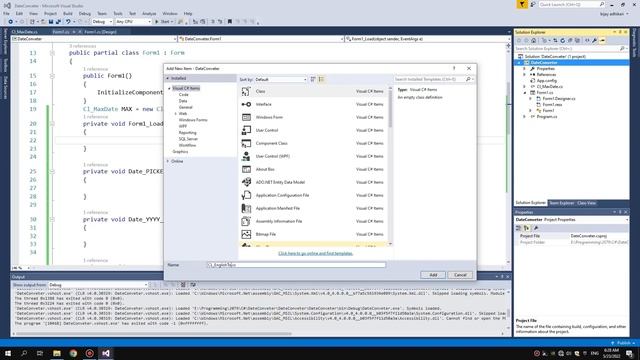Viewport: 640px width, 360px height.
Task: Select the Interface template icon
Action: pyautogui.click(x=246, y=104)
